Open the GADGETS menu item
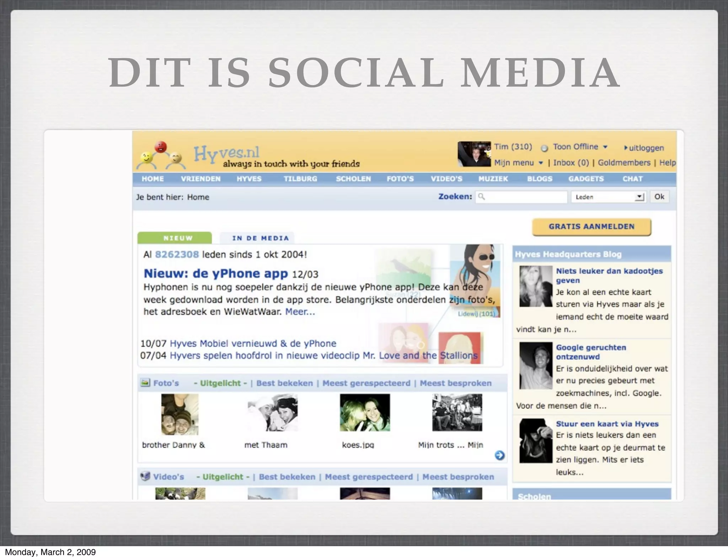 [x=586, y=179]
